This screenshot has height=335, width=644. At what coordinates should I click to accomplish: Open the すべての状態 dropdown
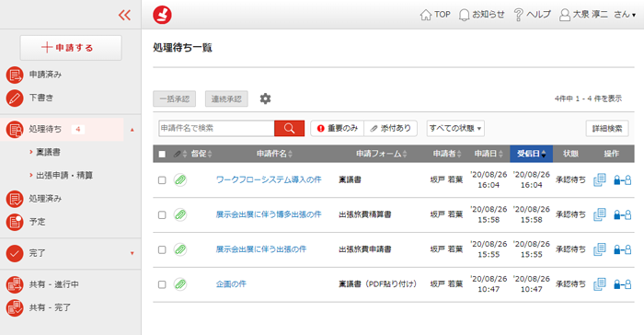(455, 128)
